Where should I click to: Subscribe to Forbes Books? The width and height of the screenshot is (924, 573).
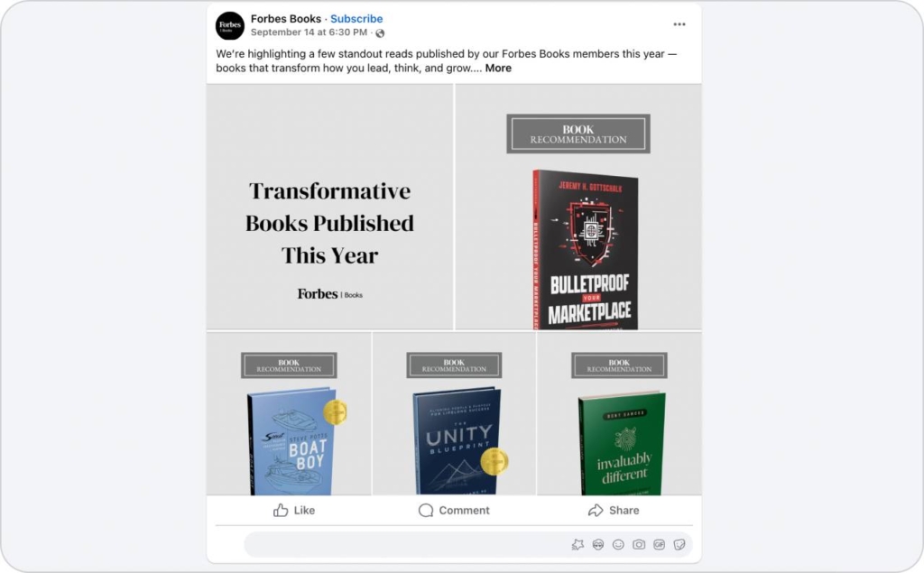[356, 19]
